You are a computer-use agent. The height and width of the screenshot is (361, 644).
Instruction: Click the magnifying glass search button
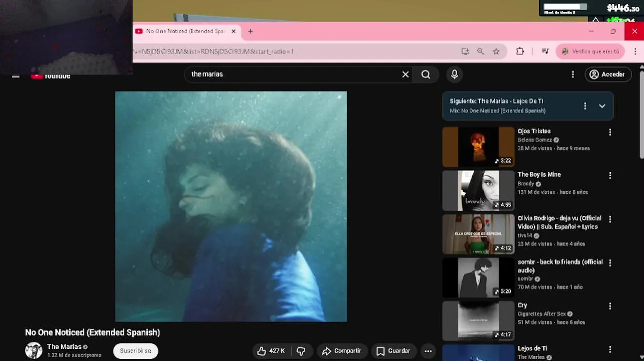tap(426, 74)
